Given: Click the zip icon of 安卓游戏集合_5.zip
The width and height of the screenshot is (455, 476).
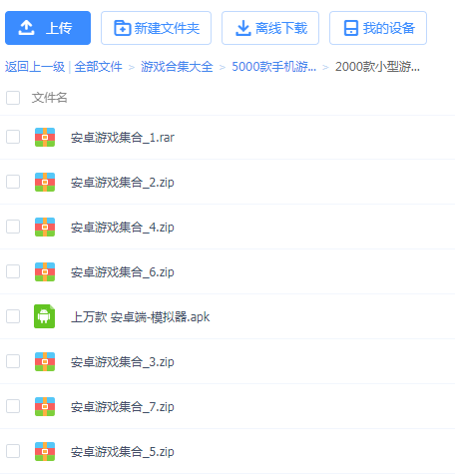Looking at the screenshot, I should tap(45, 451).
